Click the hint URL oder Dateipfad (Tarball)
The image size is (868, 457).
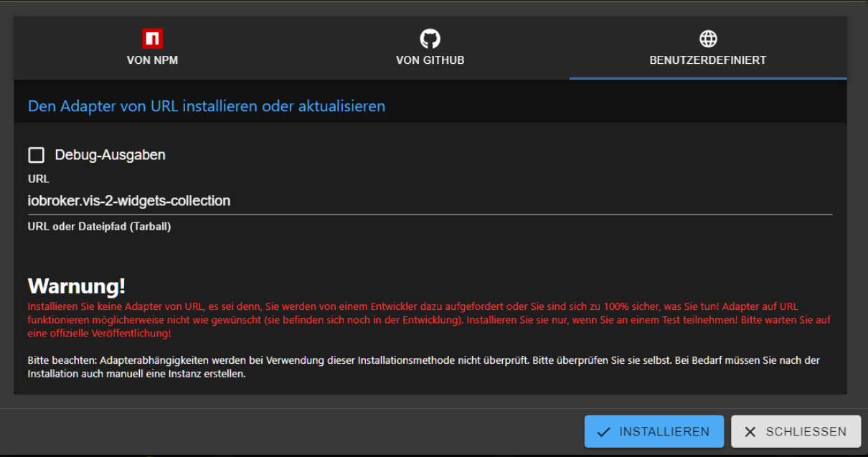100,227
